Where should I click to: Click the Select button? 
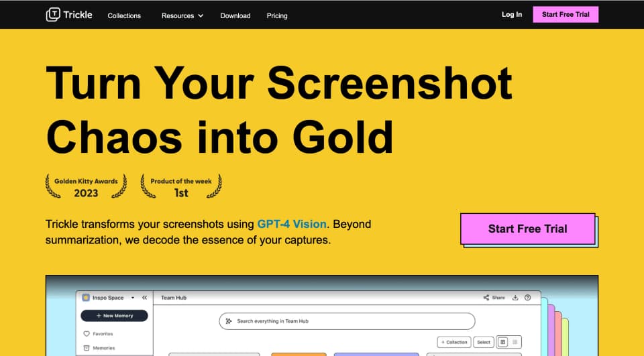point(484,342)
